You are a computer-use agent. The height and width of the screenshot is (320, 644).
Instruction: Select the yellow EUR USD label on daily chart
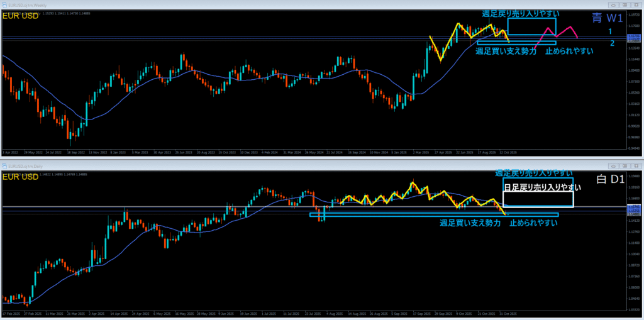tap(21, 177)
